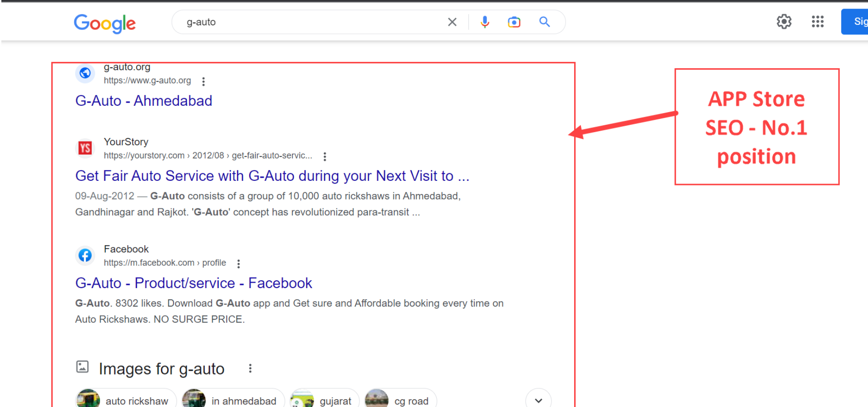The height and width of the screenshot is (407, 868).
Task: Click the YourStory YS favicon
Action: pos(85,148)
